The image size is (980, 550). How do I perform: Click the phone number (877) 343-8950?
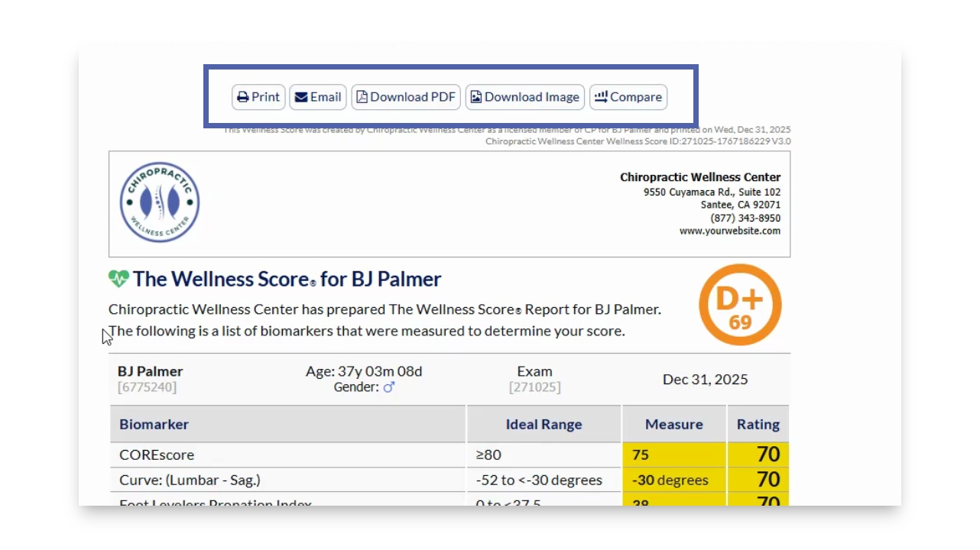click(745, 218)
